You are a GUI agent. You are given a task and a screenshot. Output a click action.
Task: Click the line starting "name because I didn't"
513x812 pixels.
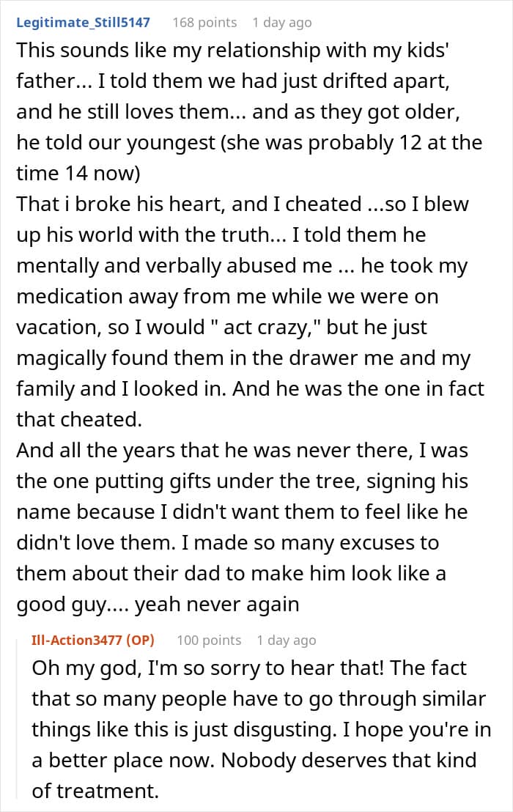click(242, 512)
